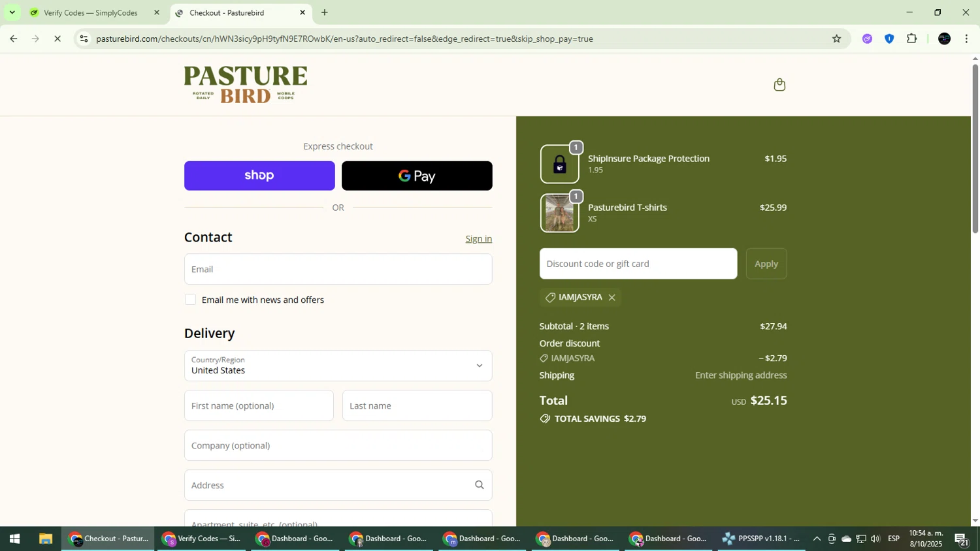Pay with the Shop express button
980x551 pixels.
click(x=259, y=176)
